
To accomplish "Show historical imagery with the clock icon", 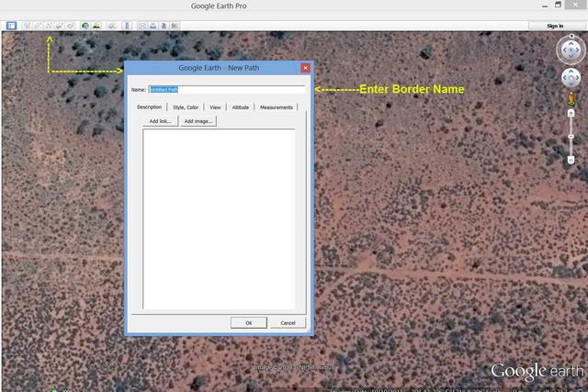I will click(85, 26).
